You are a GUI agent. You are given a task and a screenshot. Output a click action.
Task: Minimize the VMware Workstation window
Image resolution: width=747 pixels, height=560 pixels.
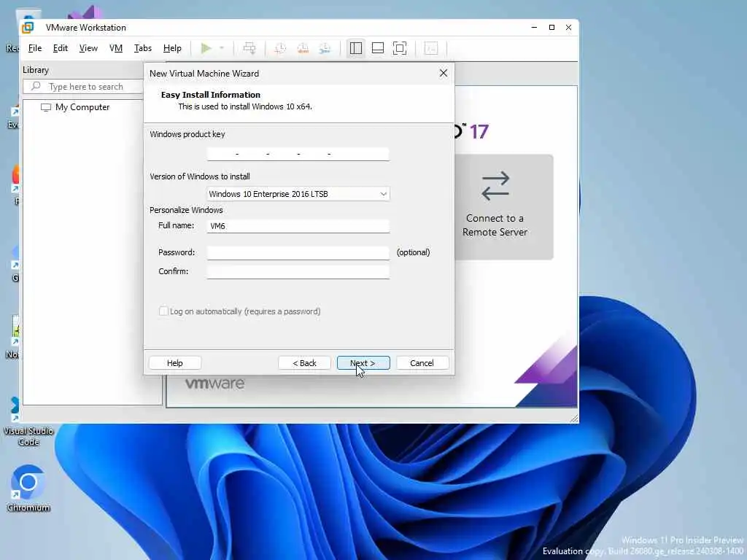pos(534,28)
